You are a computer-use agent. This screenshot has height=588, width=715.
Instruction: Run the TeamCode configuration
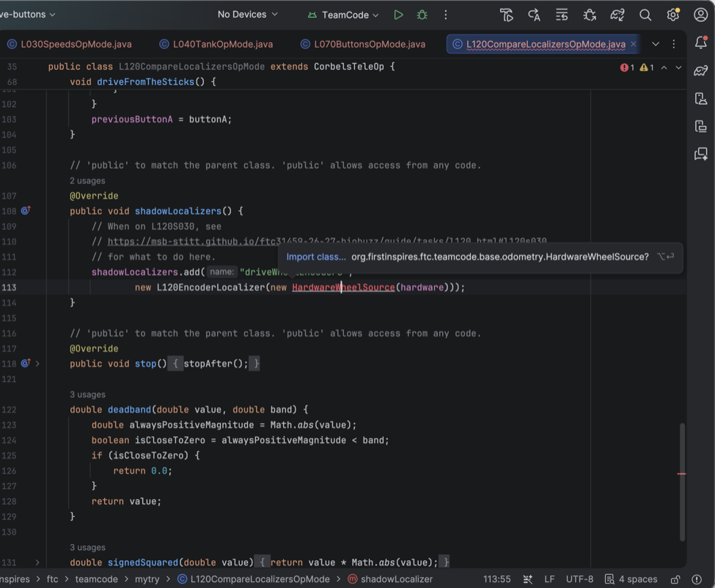click(x=398, y=15)
